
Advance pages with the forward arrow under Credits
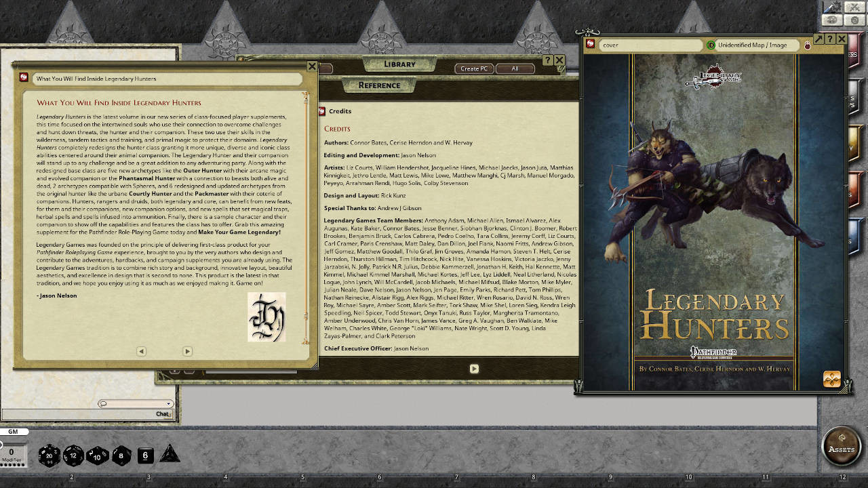click(474, 369)
